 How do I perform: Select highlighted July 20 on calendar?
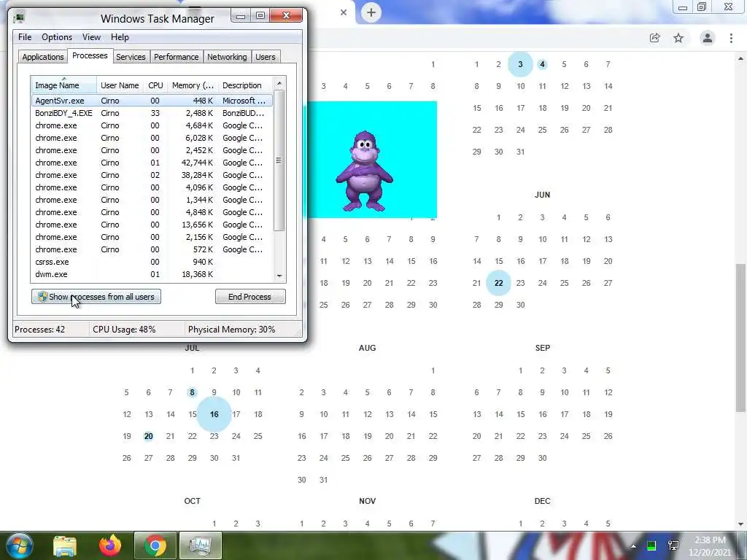click(149, 436)
